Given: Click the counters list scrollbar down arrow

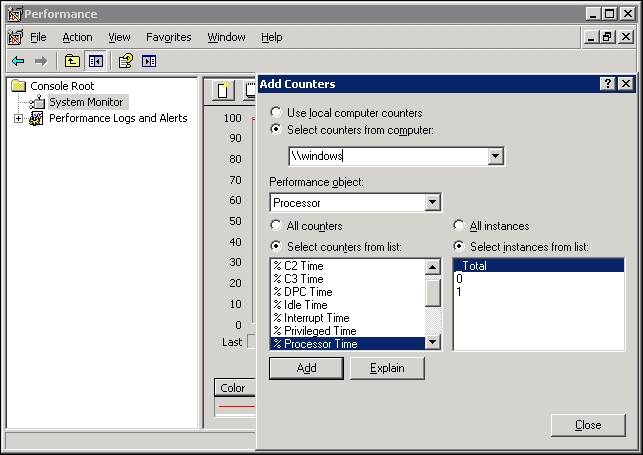Looking at the screenshot, I should coord(433,342).
